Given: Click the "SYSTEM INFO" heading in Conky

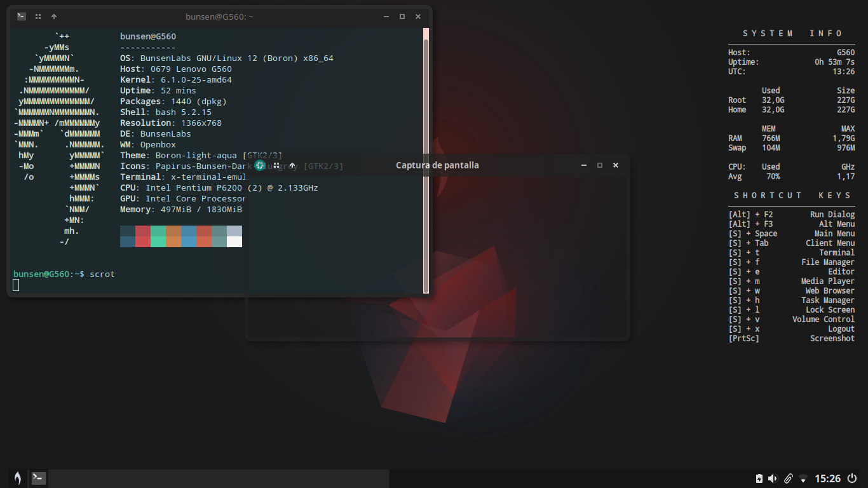Looking at the screenshot, I should [792, 34].
